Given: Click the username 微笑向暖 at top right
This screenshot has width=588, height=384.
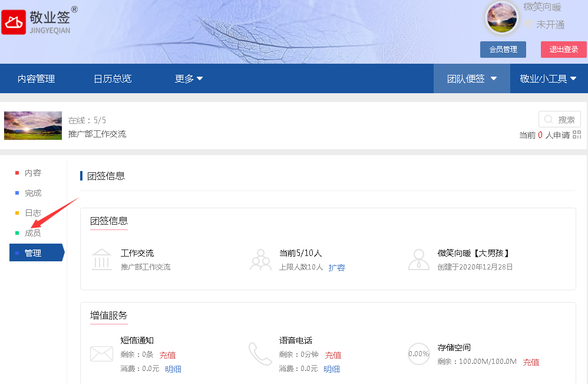Looking at the screenshot, I should (542, 7).
